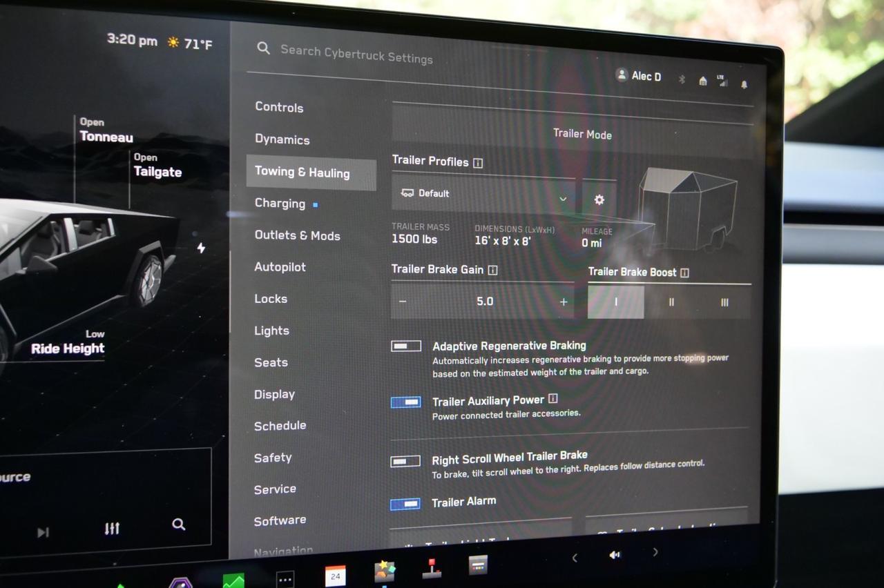The width and height of the screenshot is (884, 588).
Task: Click the media search magnifier icon
Action: point(178,525)
